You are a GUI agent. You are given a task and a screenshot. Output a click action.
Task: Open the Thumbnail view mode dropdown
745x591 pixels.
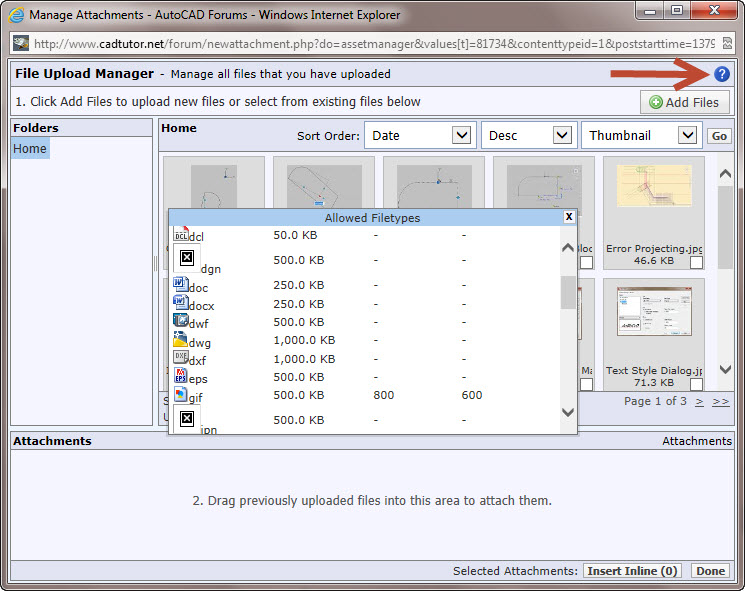[x=641, y=135]
